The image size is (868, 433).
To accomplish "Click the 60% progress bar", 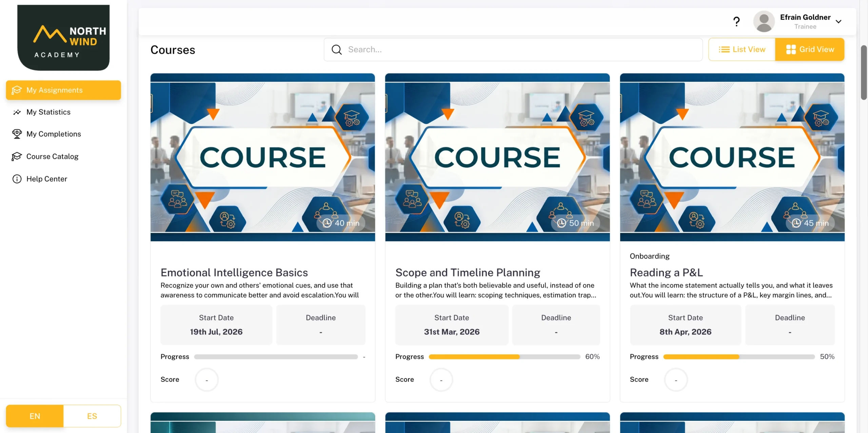I will 504,357.
